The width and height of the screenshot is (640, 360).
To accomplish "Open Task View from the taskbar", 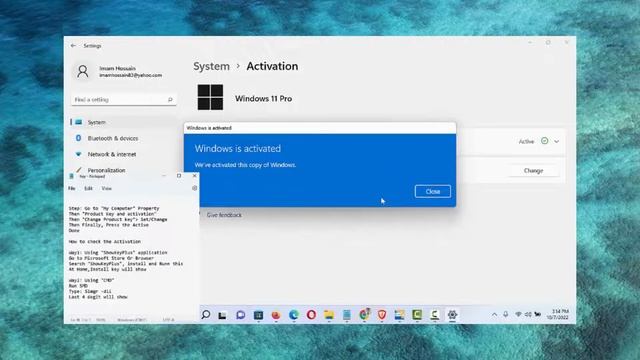I will [222, 315].
